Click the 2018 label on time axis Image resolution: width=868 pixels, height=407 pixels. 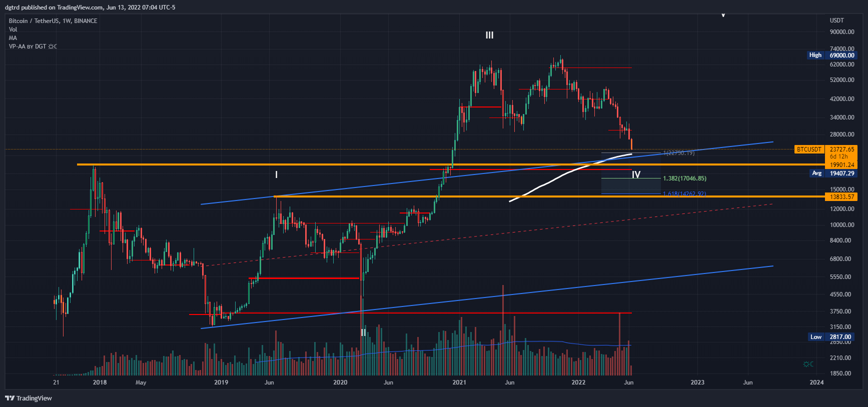click(100, 382)
